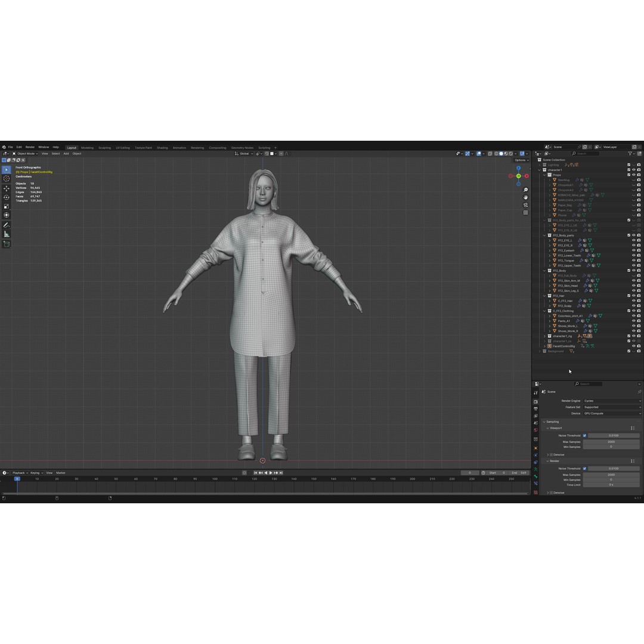Toggle the Render Noise Threshold checkbox
This screenshot has height=644, width=644.
pyautogui.click(x=584, y=469)
